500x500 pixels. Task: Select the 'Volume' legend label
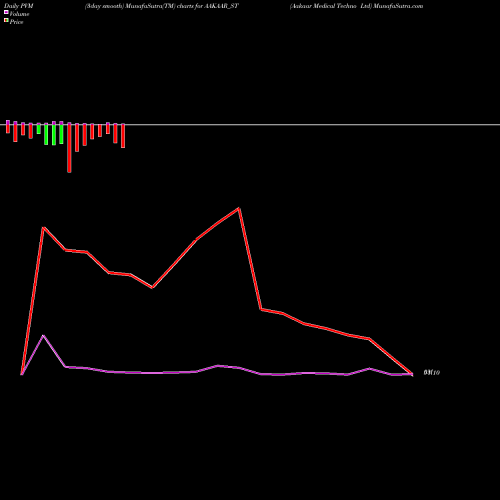pyautogui.click(x=19, y=14)
